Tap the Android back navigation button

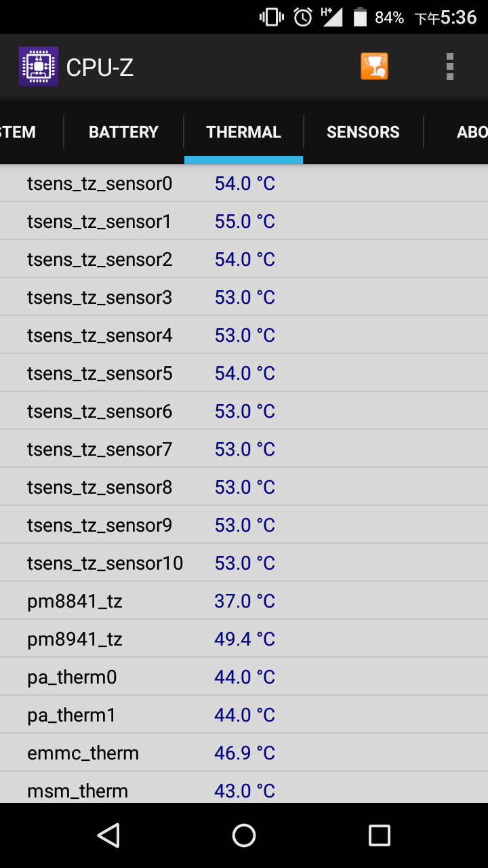108,835
